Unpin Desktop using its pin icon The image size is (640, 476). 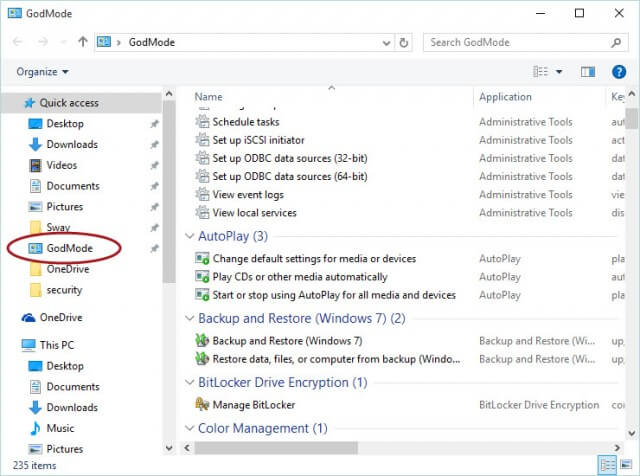pos(154,124)
